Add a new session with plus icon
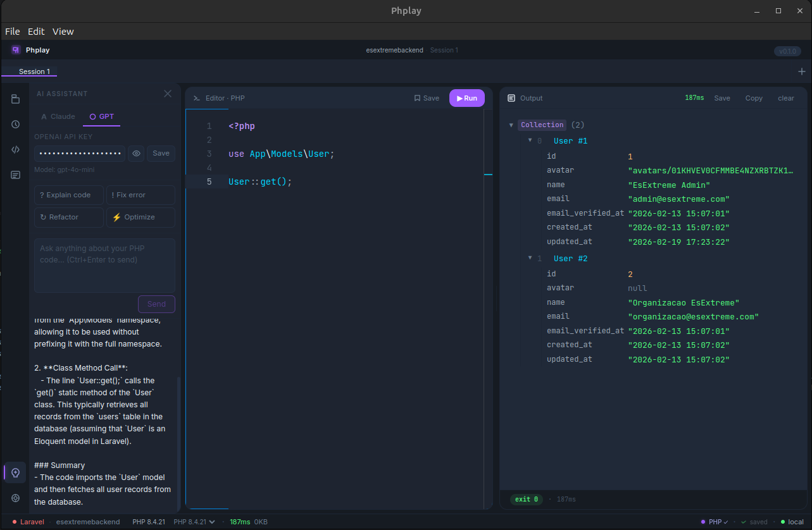 click(802, 71)
